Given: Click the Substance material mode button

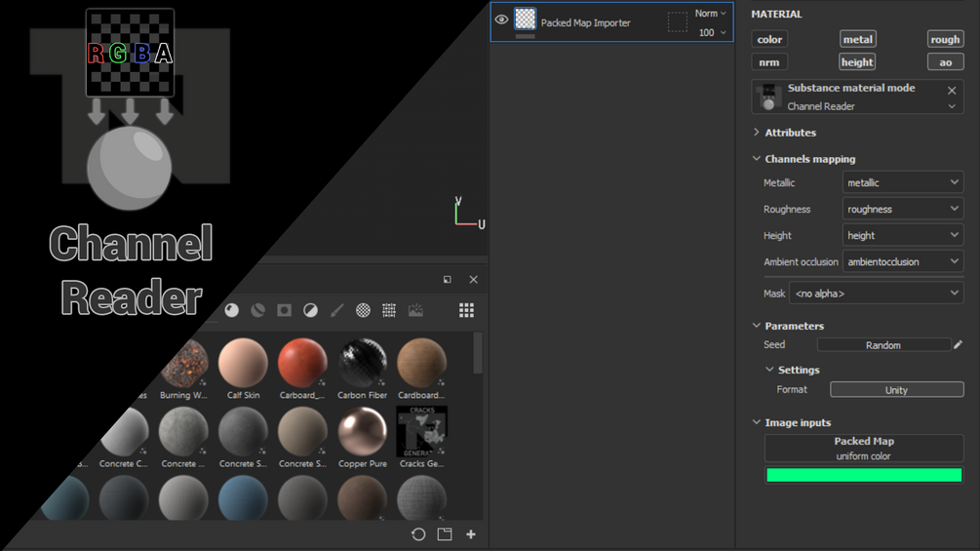Looking at the screenshot, I should point(857,97).
